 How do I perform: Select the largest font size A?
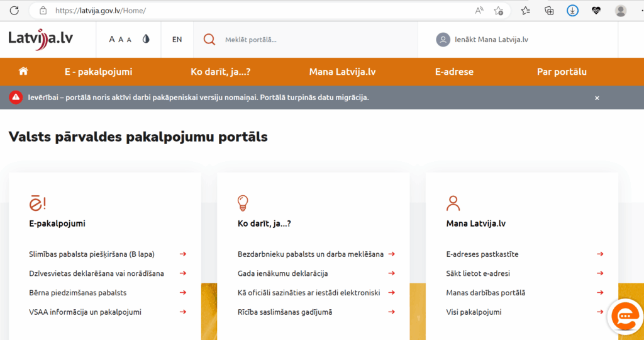tap(112, 40)
